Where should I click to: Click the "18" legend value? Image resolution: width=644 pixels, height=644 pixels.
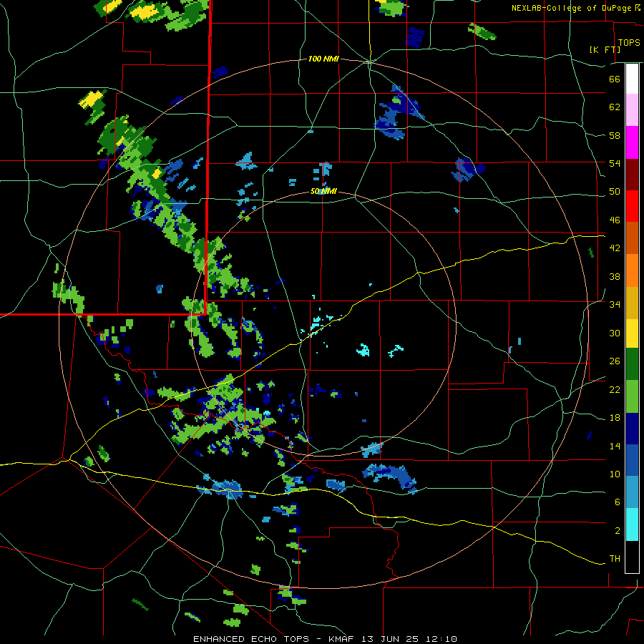615,418
